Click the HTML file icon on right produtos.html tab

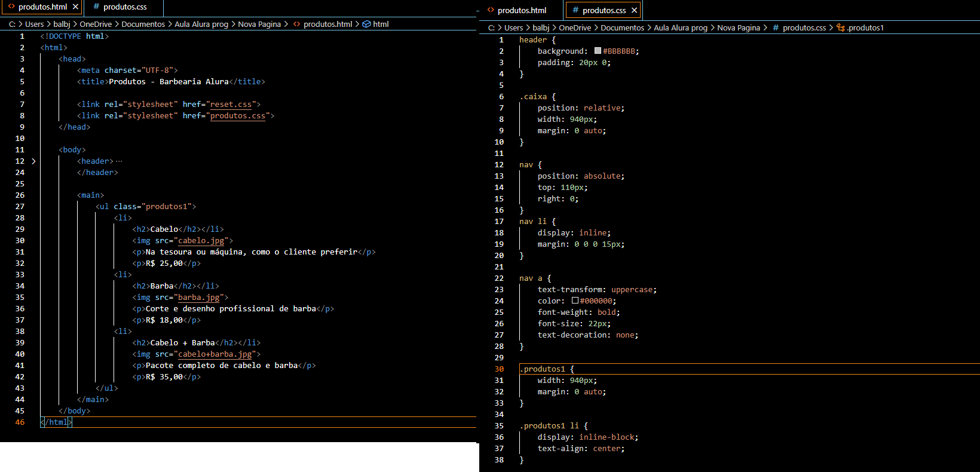point(491,10)
